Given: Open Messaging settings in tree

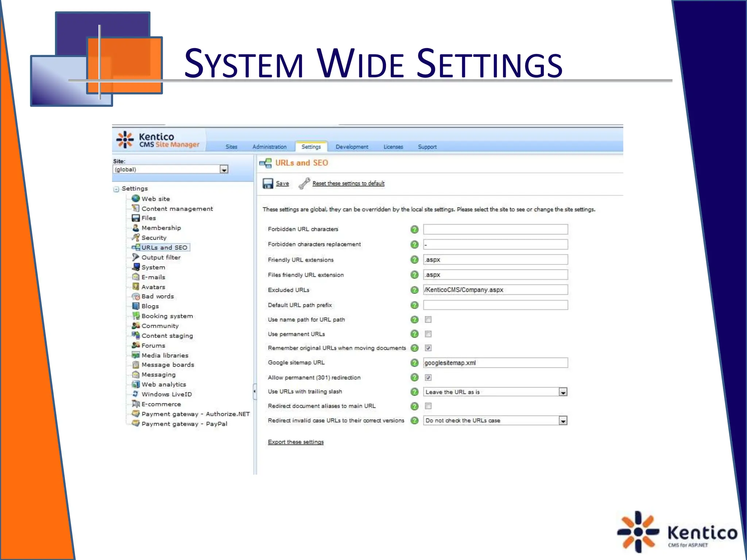Looking at the screenshot, I should 158,375.
